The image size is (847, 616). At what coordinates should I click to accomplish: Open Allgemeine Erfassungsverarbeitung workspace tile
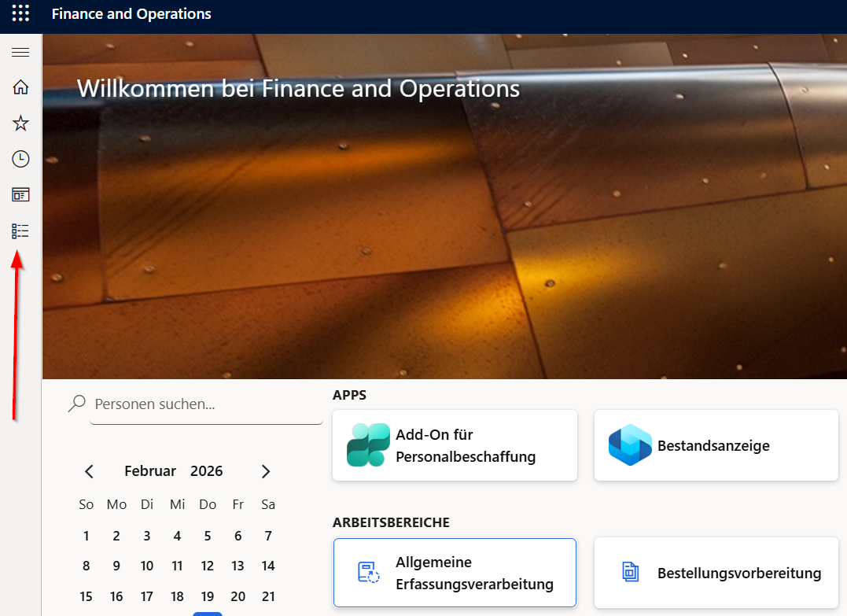pyautogui.click(x=455, y=573)
